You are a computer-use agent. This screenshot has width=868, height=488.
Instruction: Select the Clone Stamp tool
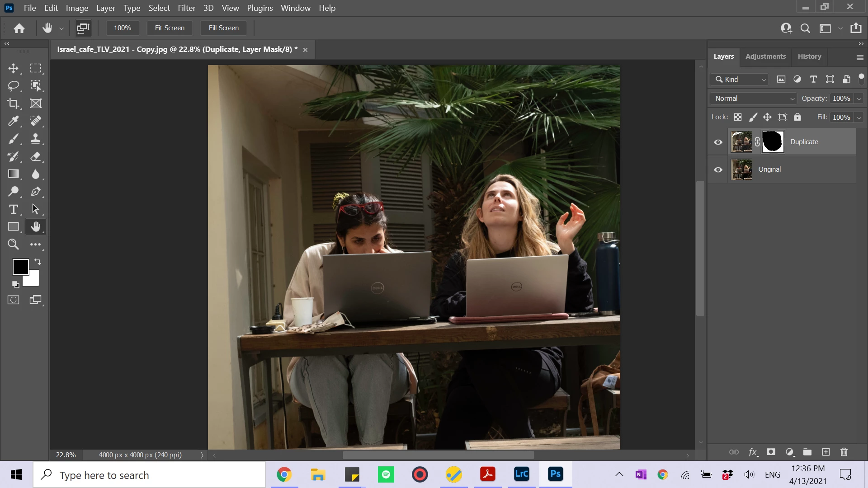[35, 139]
